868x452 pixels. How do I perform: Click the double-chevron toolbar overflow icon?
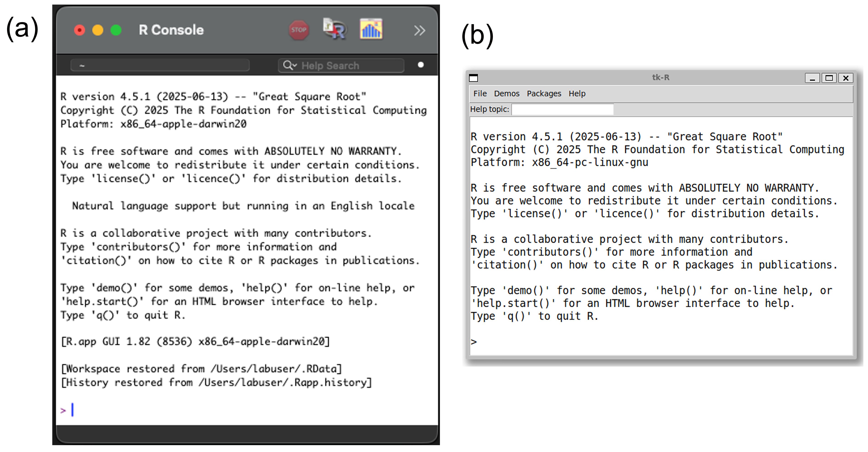[420, 30]
